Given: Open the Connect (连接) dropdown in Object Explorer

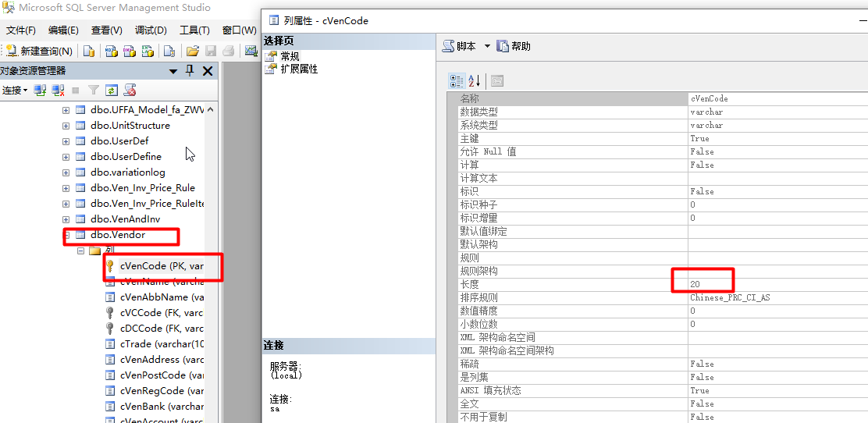Looking at the screenshot, I should point(15,90).
